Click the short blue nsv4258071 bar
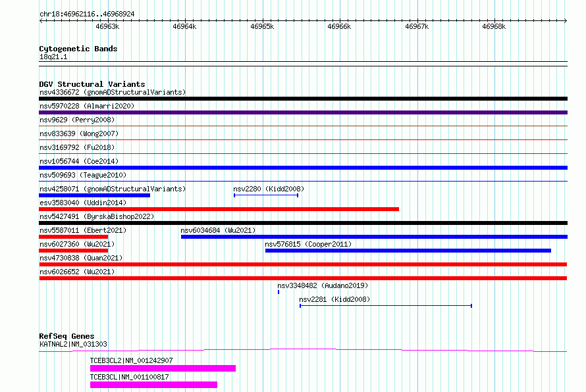The image size is (586, 392). pyautogui.click(x=95, y=195)
